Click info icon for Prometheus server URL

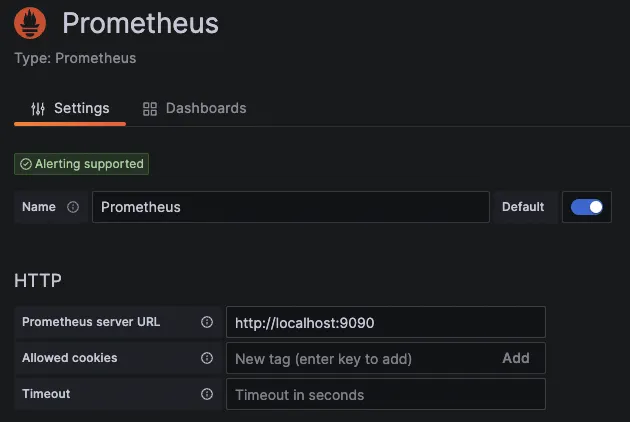pyautogui.click(x=207, y=322)
